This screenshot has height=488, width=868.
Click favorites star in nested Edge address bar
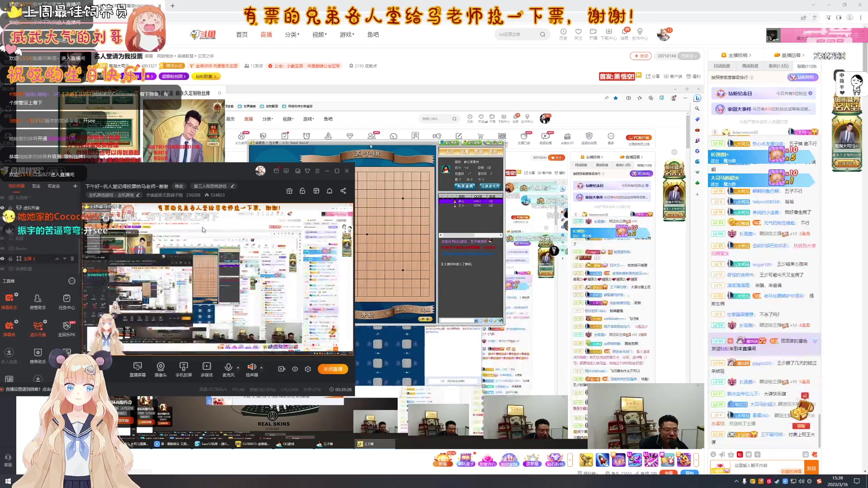(615, 98)
